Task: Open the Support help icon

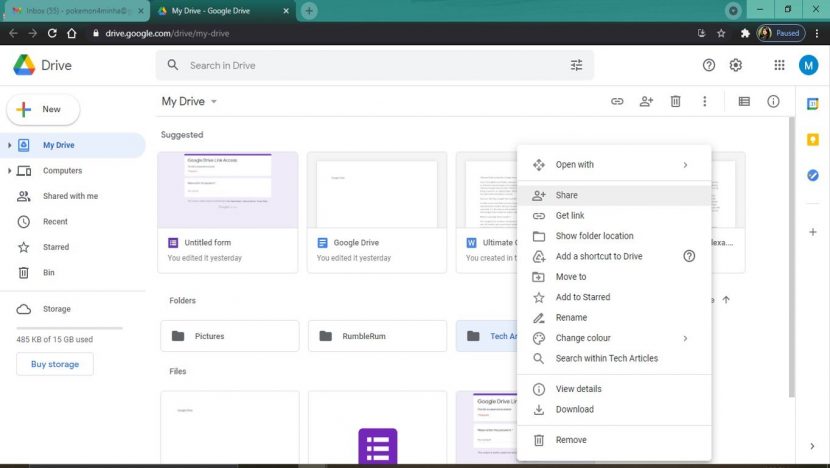Action: pos(709,65)
